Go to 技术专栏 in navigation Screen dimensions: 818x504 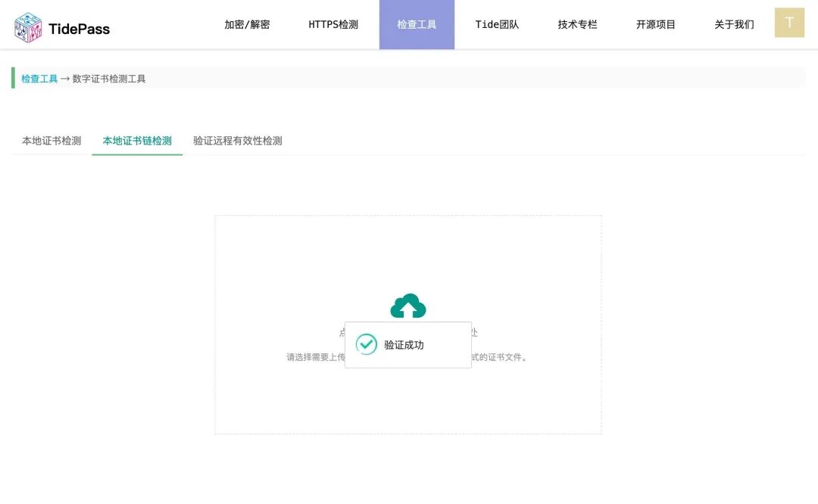point(577,24)
